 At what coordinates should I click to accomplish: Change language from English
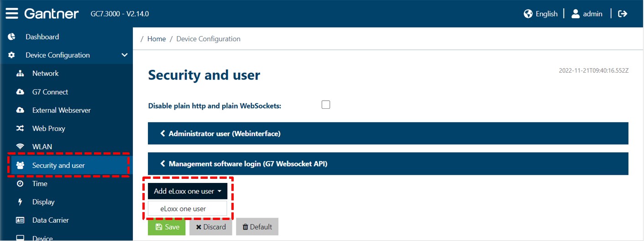547,14
